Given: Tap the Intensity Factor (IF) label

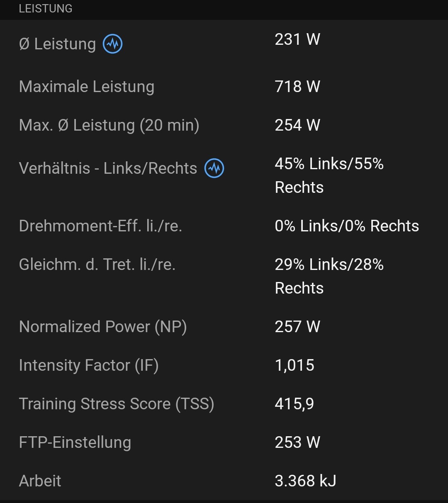Looking at the screenshot, I should (89, 365).
